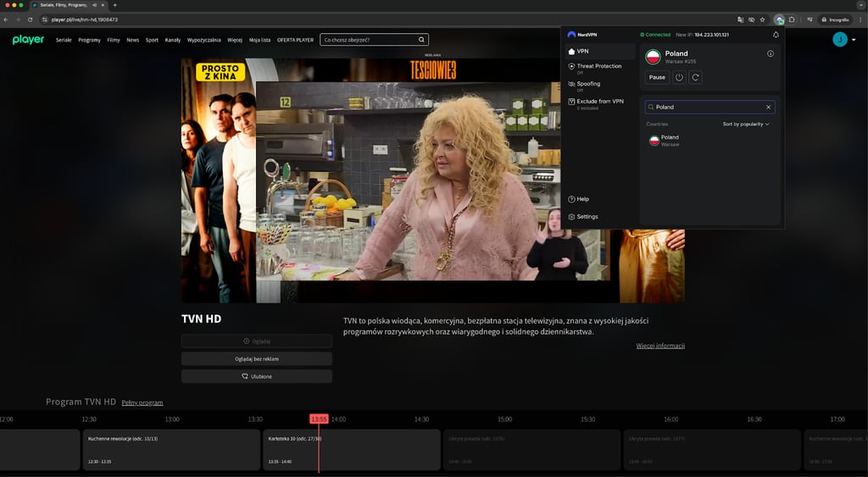The width and height of the screenshot is (868, 477).
Task: Click the NordVPN extension icon in Chrome toolbar
Action: click(780, 19)
